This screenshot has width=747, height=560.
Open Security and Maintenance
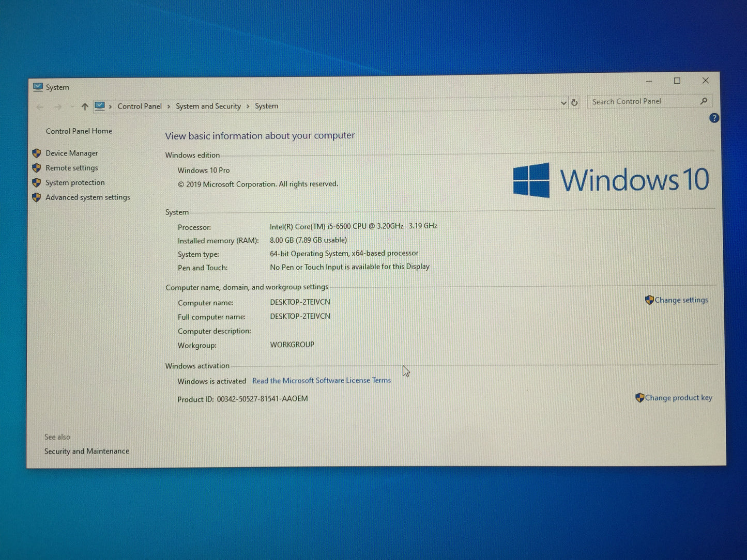86,452
